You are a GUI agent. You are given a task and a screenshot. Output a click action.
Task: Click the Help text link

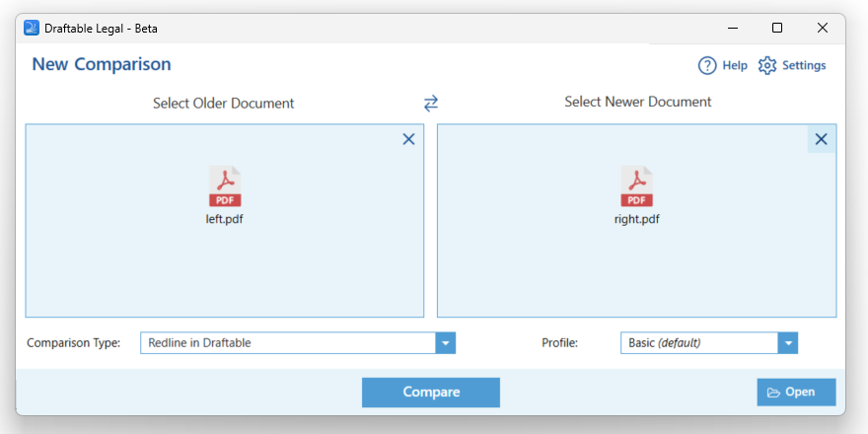pos(735,65)
